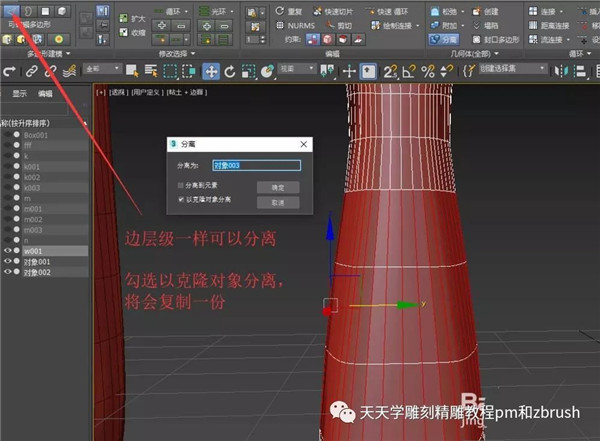Click the 剪切 Cut tool

point(338,25)
